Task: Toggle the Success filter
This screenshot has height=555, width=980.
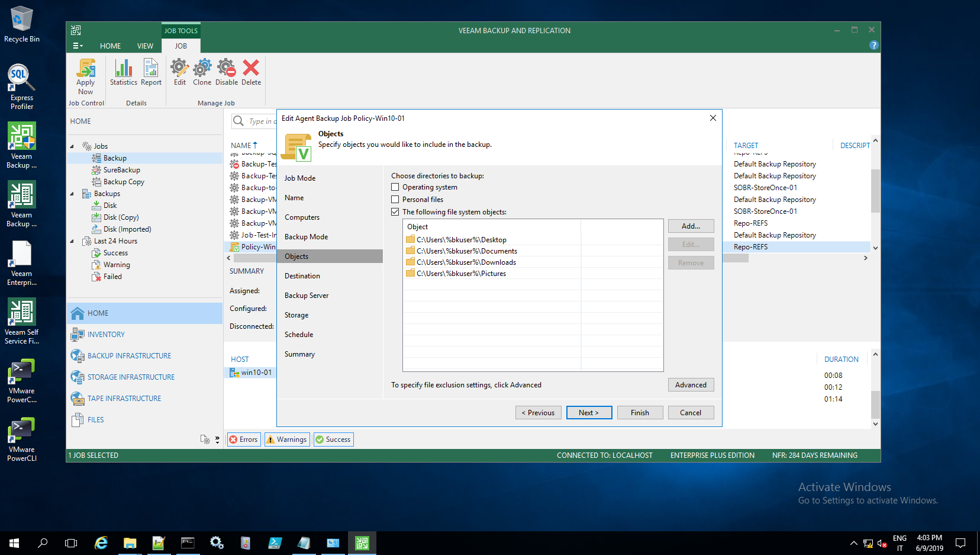Action: [333, 439]
